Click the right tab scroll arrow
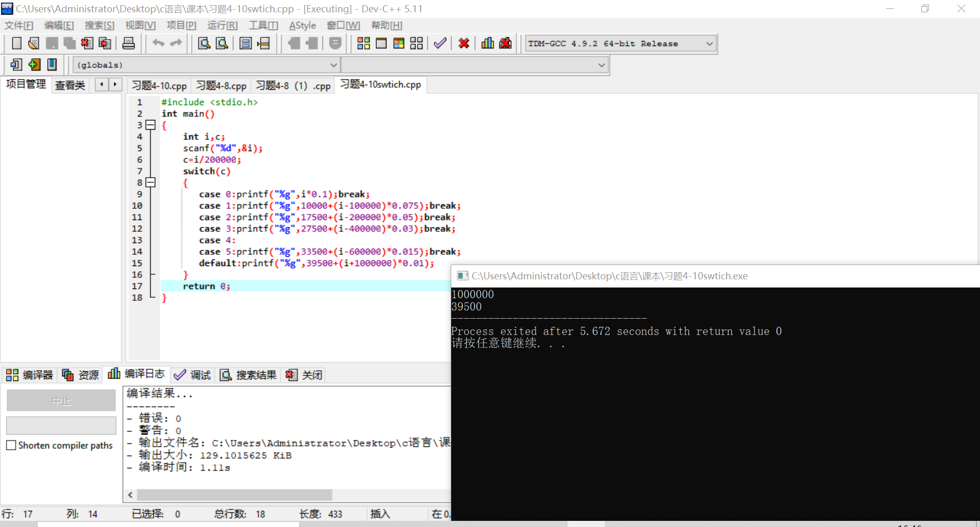The height and width of the screenshot is (527, 980). pyautogui.click(x=115, y=84)
